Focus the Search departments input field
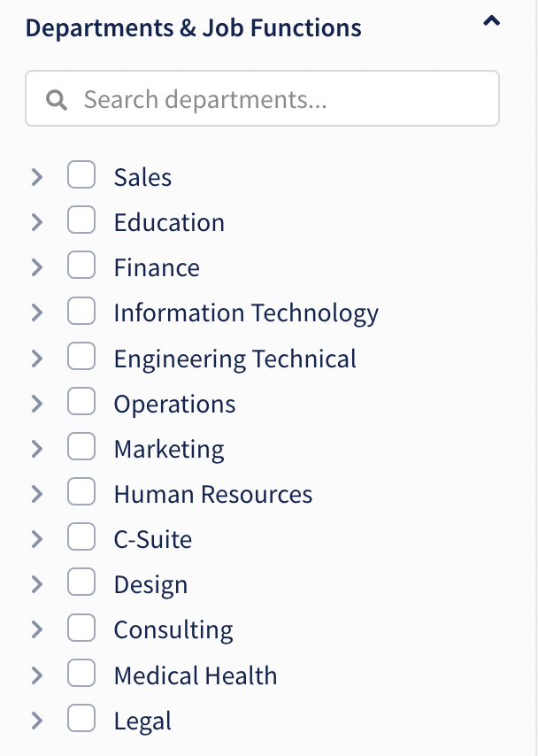 click(x=262, y=98)
